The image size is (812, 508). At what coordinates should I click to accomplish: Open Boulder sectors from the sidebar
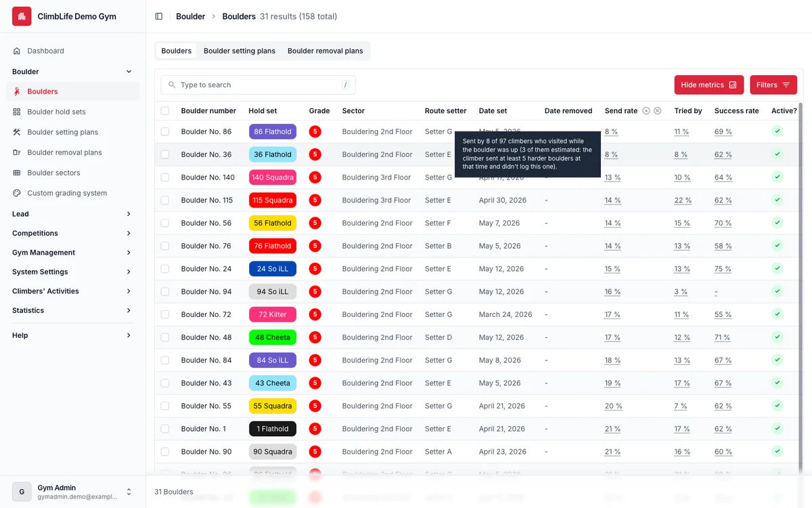tap(72, 173)
